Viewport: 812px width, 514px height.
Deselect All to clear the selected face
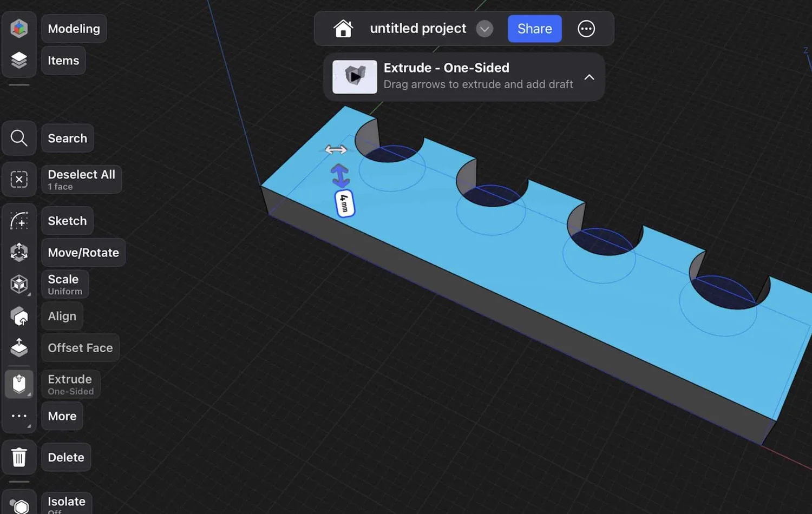(81, 179)
